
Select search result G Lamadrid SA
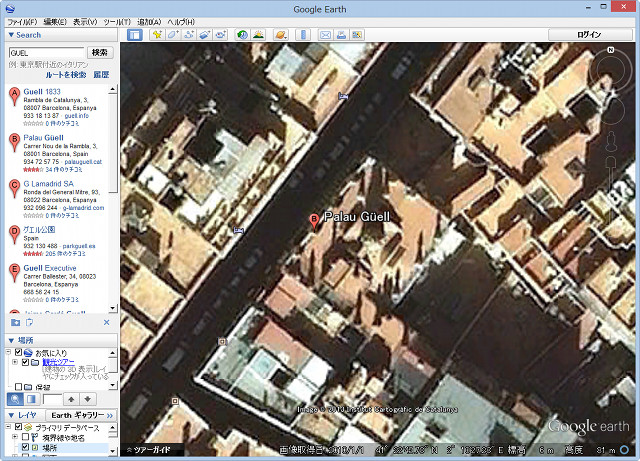click(x=48, y=184)
